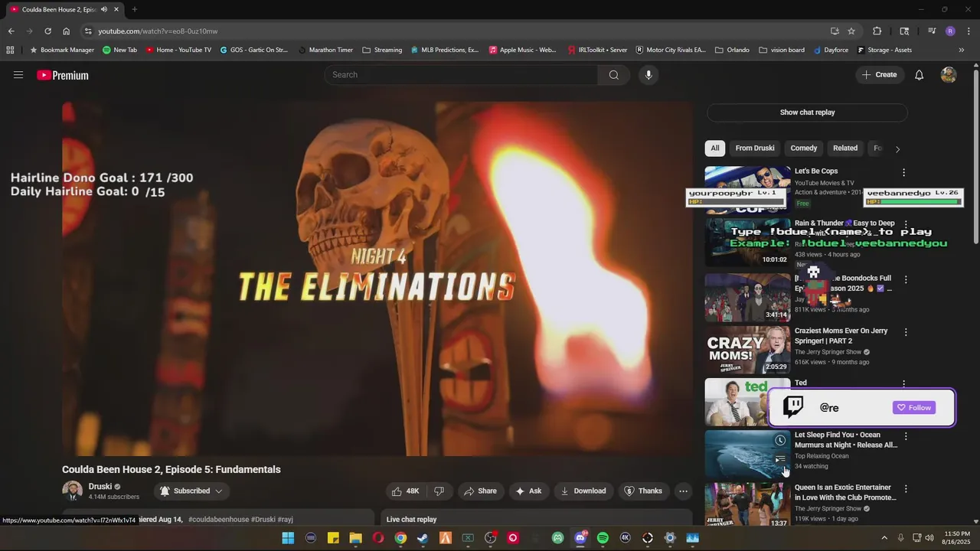
Task: Open options for Queen Is an Exotic Entertainer
Action: click(x=906, y=488)
